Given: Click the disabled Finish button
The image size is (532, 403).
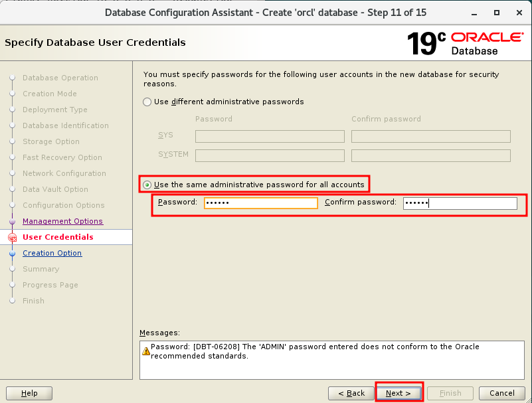Looking at the screenshot, I should tap(450, 393).
